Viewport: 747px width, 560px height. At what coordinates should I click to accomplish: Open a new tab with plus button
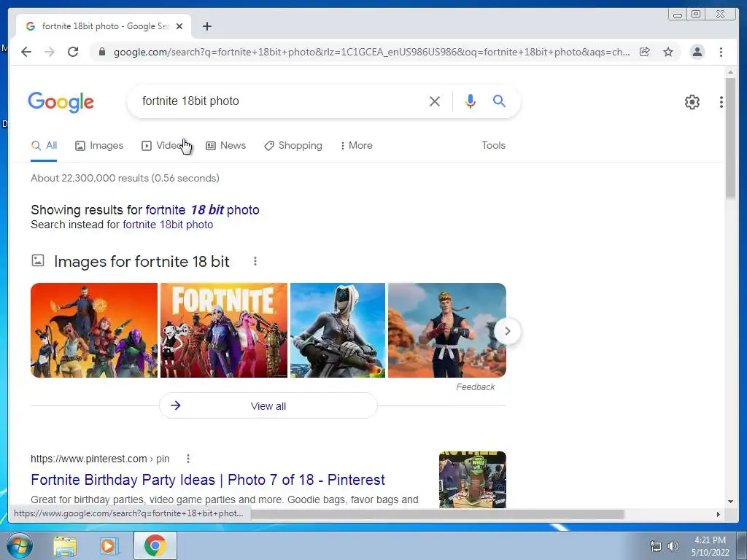click(206, 26)
